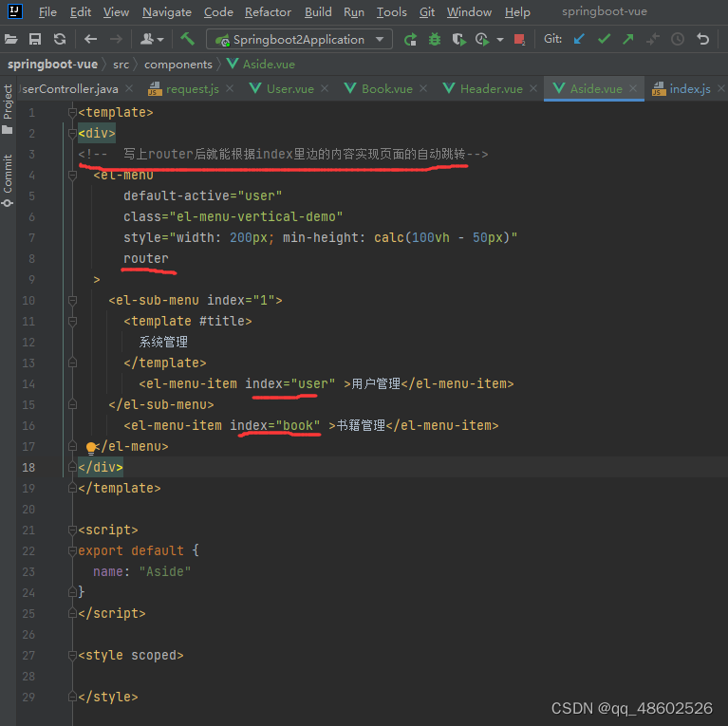Click line number 18 in the gutter
Screen dimensions: 728x726
(x=28, y=467)
